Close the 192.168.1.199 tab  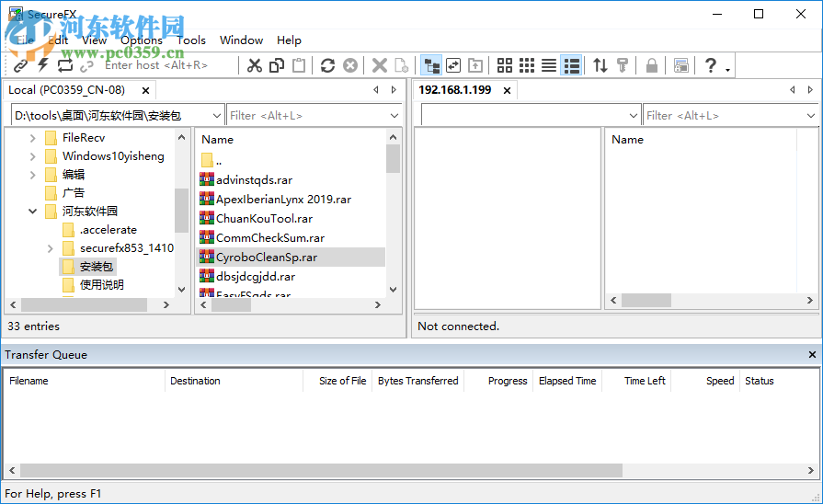point(507,90)
